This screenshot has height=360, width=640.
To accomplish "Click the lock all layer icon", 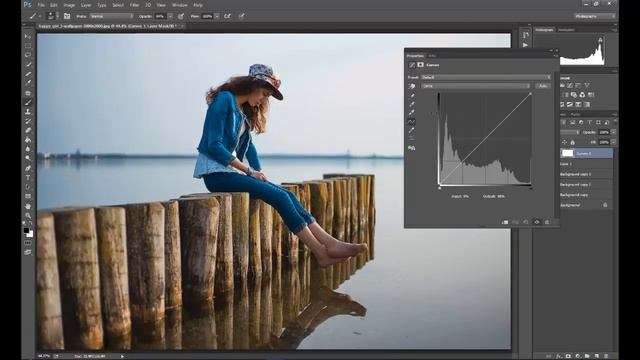I will coord(573,142).
